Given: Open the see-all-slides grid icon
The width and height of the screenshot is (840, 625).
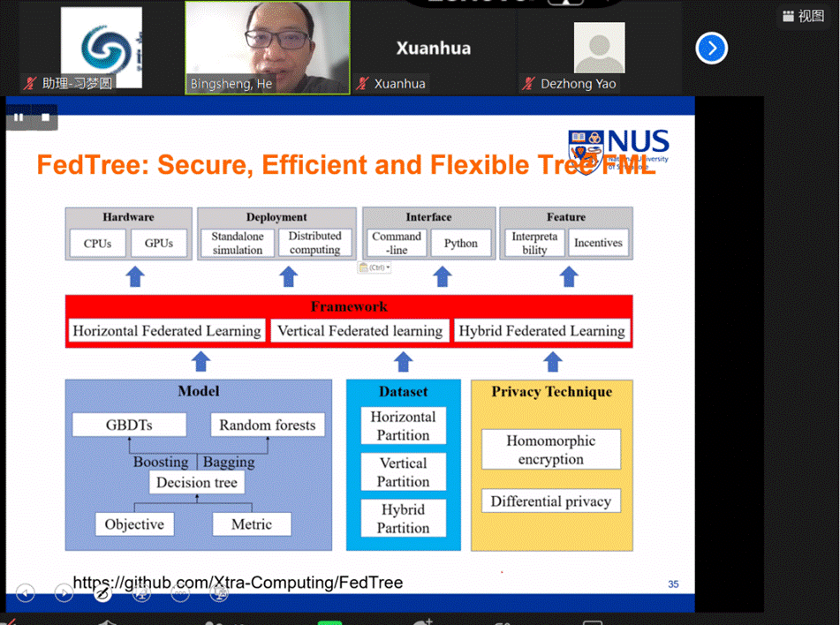Looking at the screenshot, I should click(x=141, y=593).
